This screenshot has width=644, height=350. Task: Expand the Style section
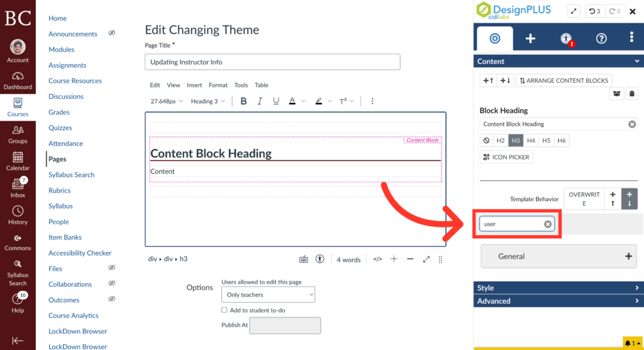pos(558,288)
